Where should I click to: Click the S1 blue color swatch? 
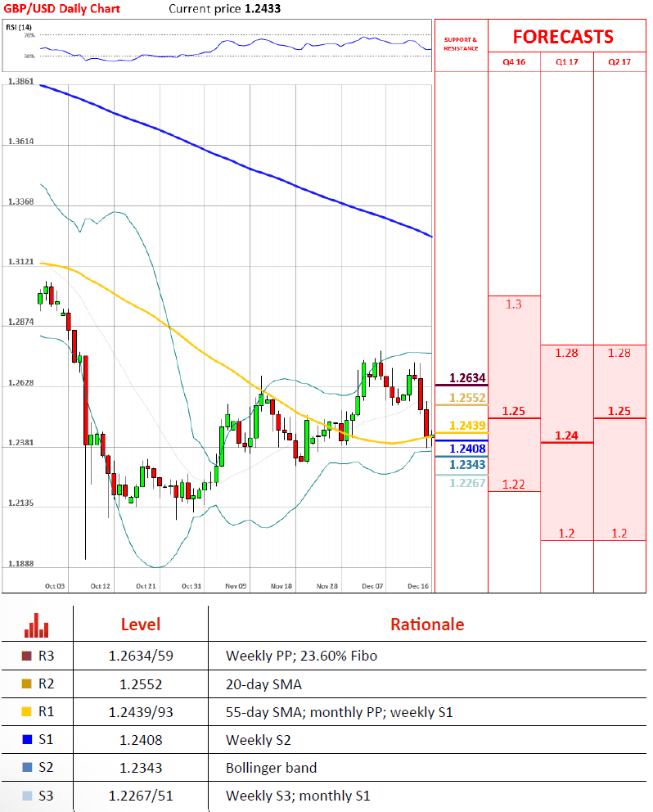click(27, 739)
